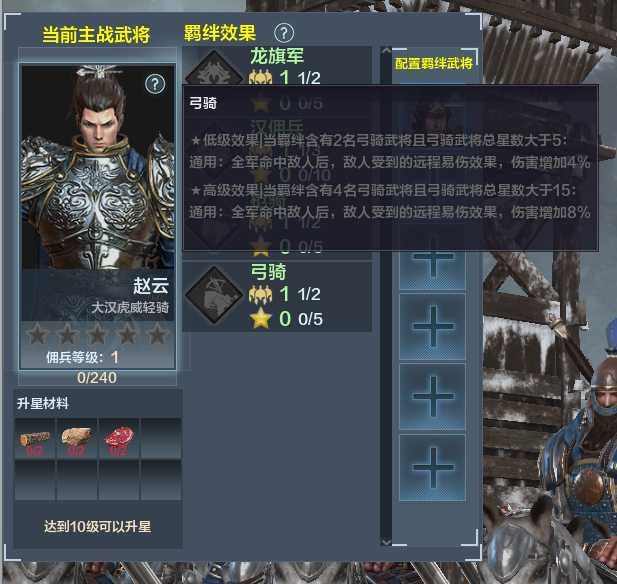Open the 配置羁绊武将 tab

[x=434, y=63]
